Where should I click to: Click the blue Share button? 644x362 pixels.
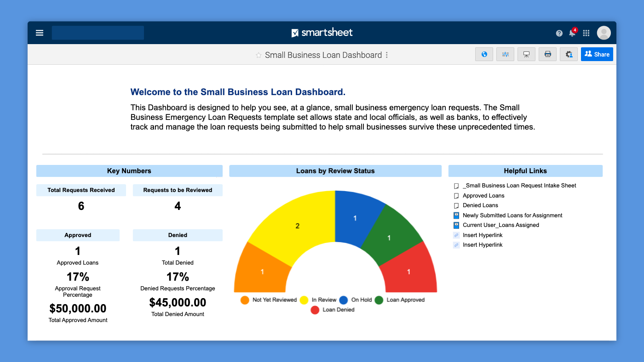597,54
